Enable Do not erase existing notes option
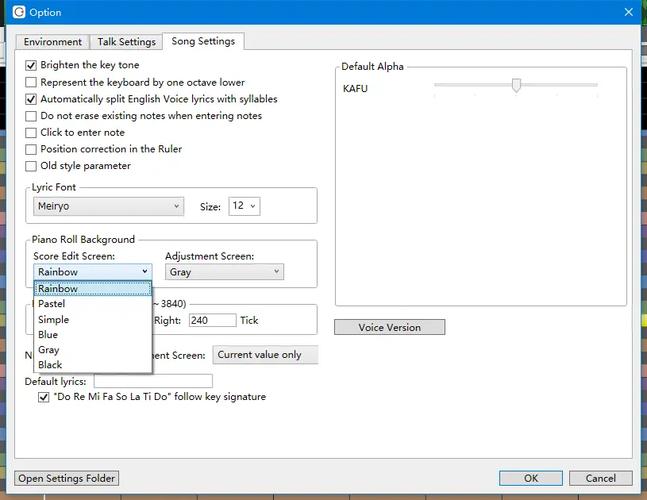This screenshot has height=500, width=647. point(31,116)
